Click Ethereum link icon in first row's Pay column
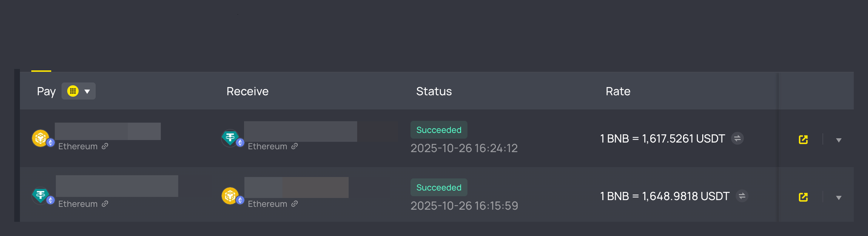Viewport: 868px width, 236px height. click(x=105, y=146)
